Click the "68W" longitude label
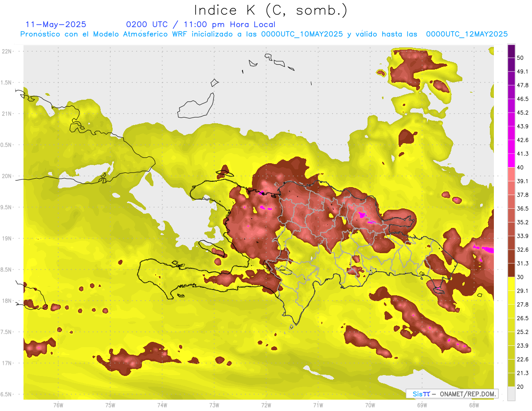Screen dimensions: 532x411 point(474,405)
